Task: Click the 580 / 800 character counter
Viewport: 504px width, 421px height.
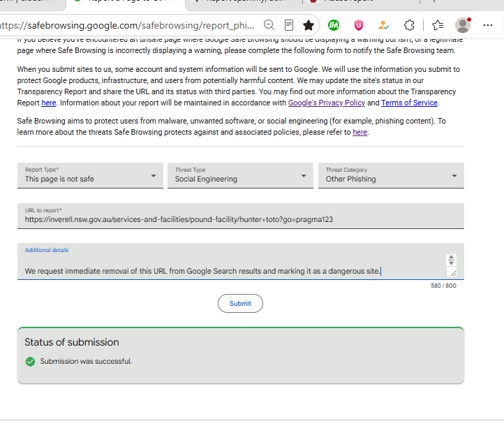Action: [443, 286]
